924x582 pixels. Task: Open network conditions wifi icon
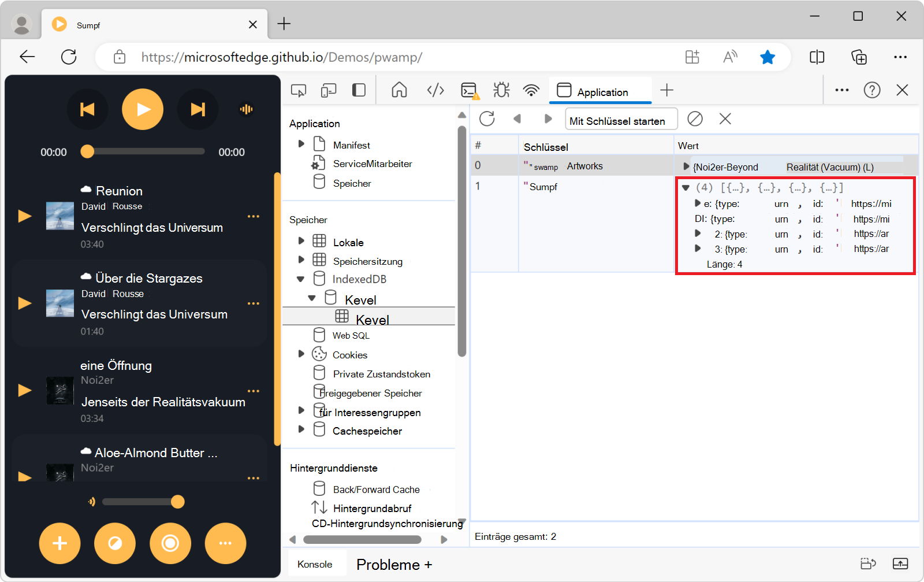point(531,90)
